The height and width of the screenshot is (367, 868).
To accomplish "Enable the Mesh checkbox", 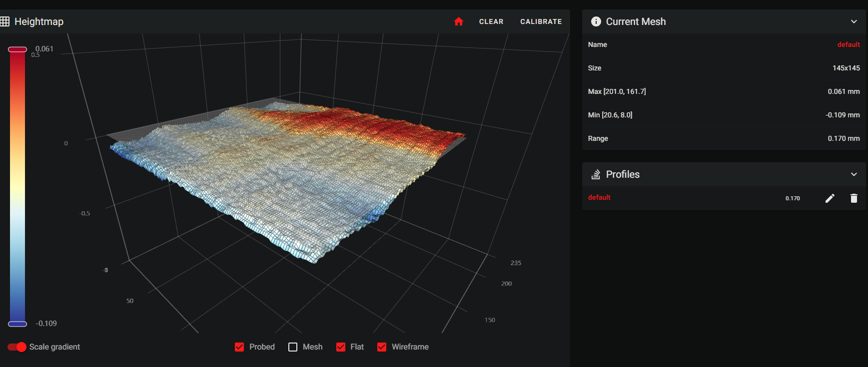I will [293, 347].
